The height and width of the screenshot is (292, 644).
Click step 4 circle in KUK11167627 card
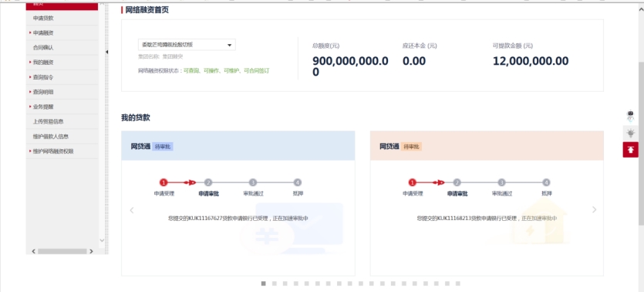click(298, 182)
